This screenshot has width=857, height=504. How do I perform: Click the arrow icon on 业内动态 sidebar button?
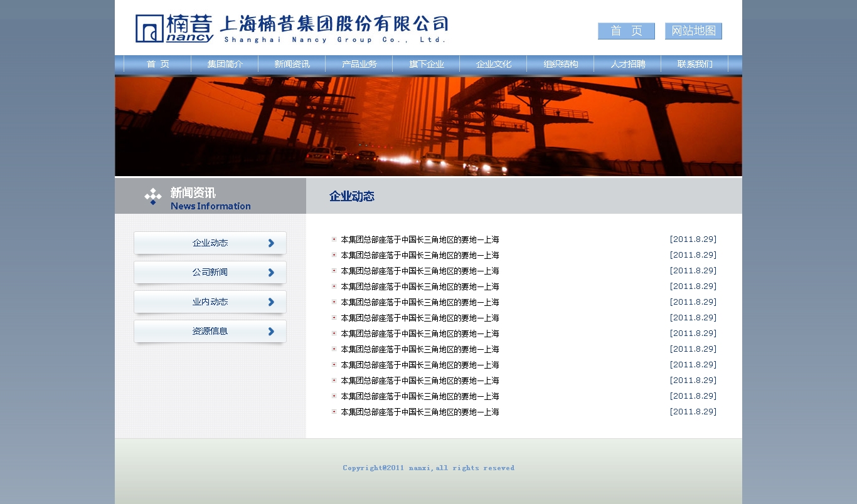(x=271, y=302)
